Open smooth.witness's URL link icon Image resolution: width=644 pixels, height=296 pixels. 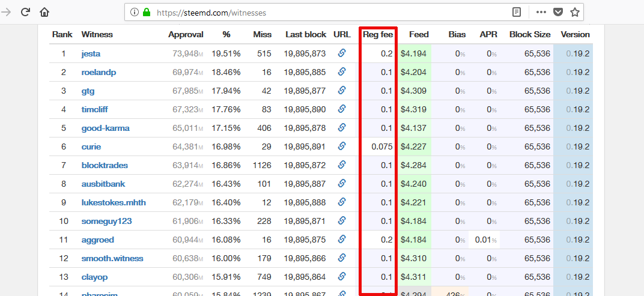click(342, 258)
